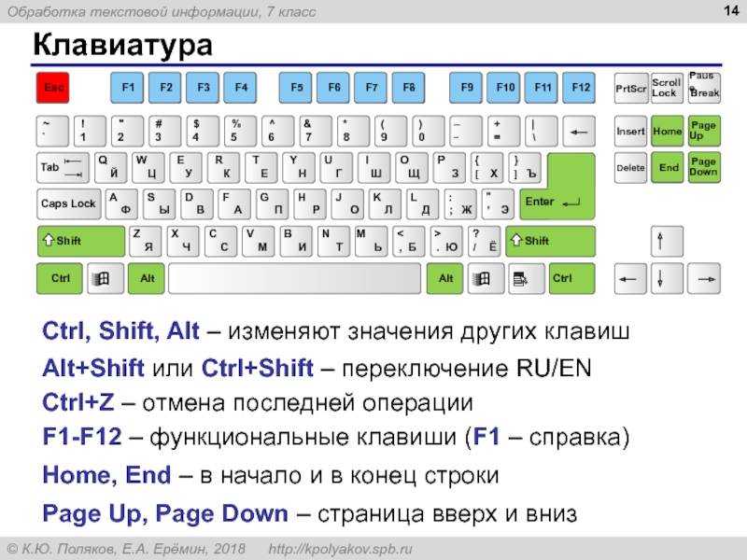Screen dimensions: 747x560
Task: Click the context menu key
Action: pyautogui.click(x=527, y=278)
